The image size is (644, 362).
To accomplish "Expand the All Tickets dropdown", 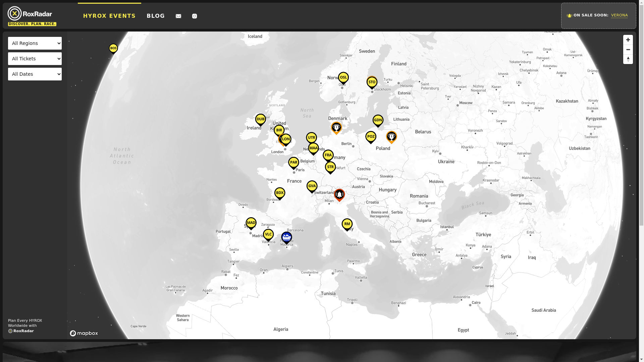I will pos(35,59).
